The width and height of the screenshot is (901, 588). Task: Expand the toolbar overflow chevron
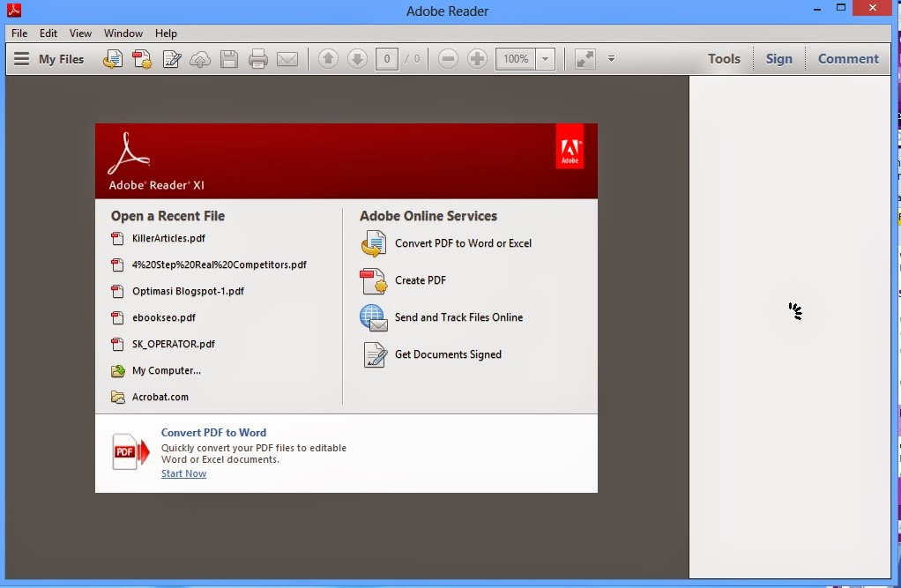tap(610, 58)
